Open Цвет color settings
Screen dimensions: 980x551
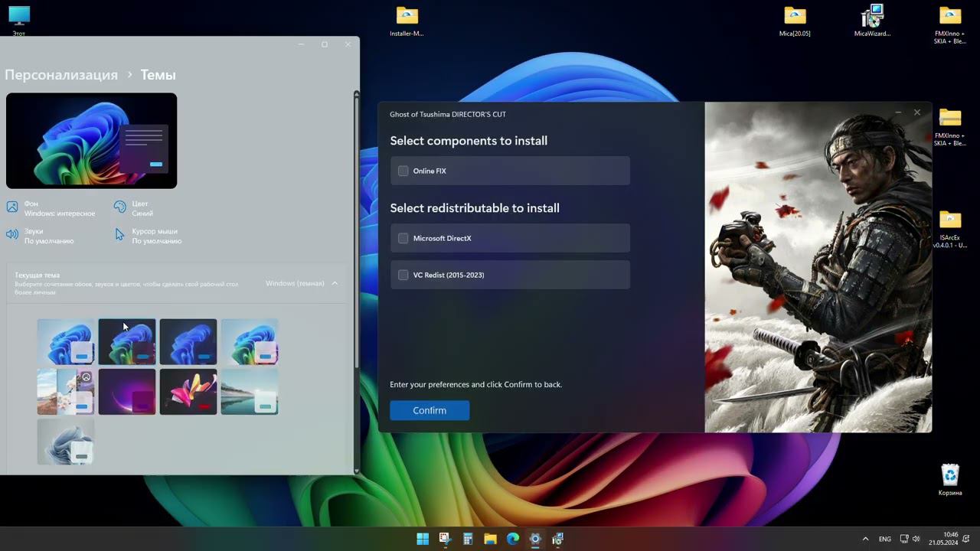[x=134, y=208]
